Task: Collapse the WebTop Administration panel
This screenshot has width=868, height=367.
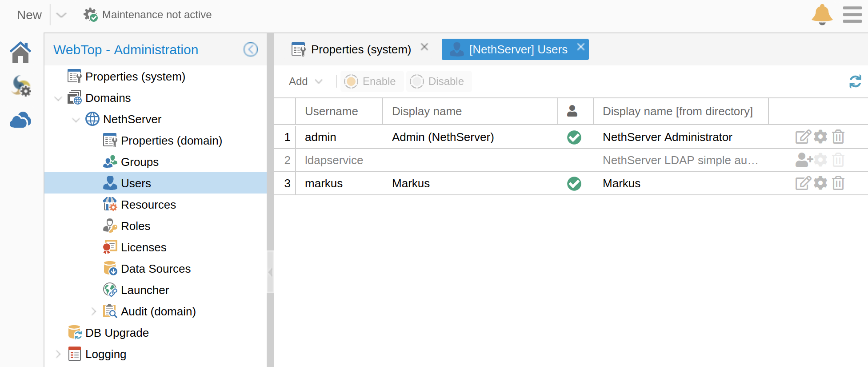Action: coord(251,49)
